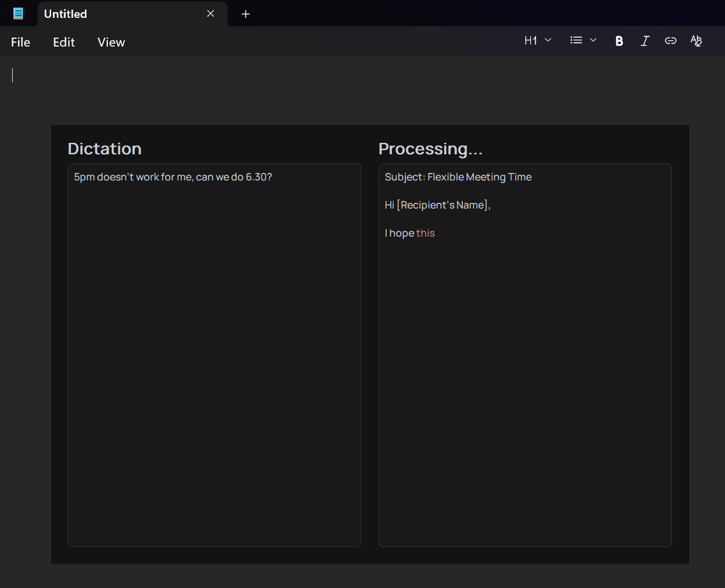Select the H1 heading style
725x588 pixels.
click(x=531, y=40)
